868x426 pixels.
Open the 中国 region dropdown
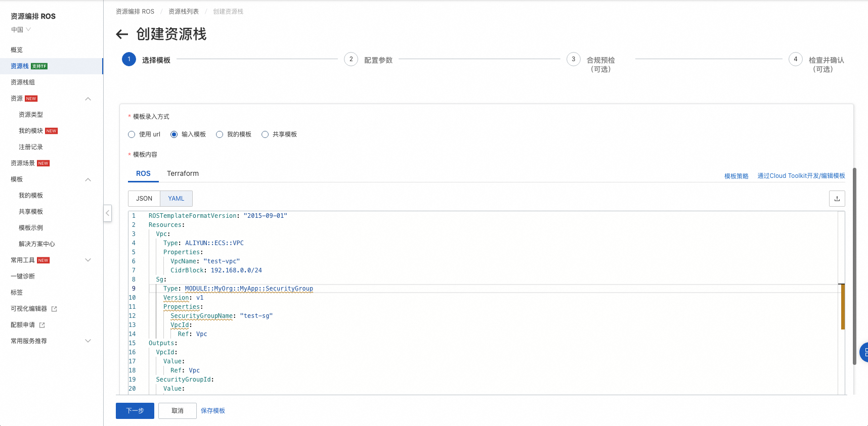tap(21, 30)
